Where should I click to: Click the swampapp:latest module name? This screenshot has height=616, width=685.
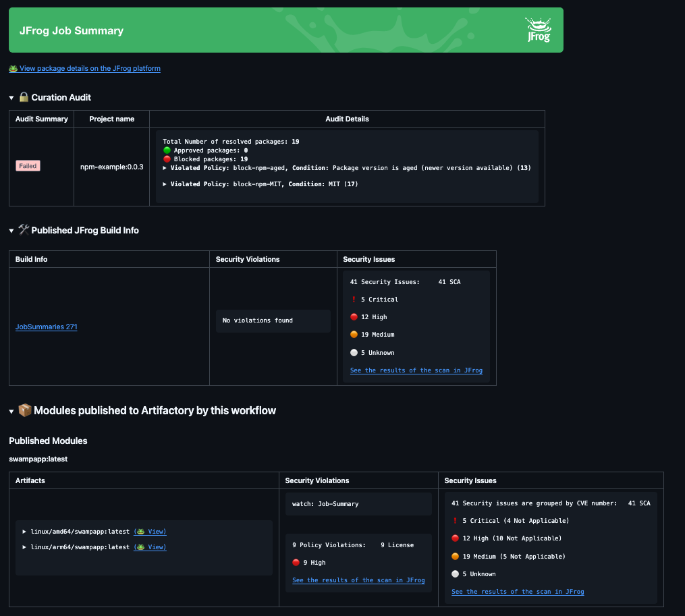coord(38,459)
